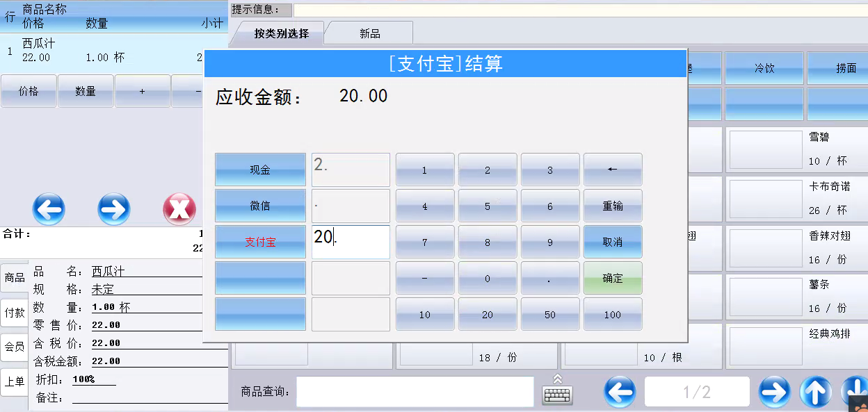
Task: Tap keypad digit 5
Action: click(488, 206)
